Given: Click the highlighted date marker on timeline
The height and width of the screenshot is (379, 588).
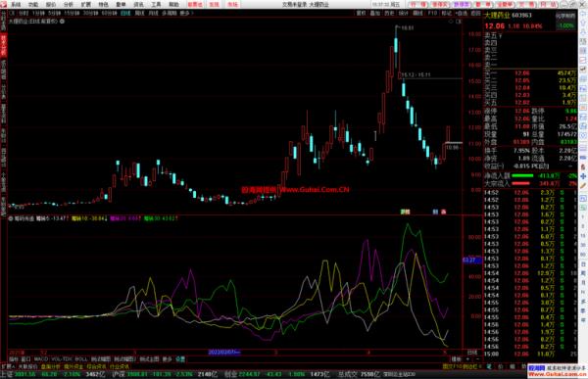Looking at the screenshot, I should click(224, 352).
